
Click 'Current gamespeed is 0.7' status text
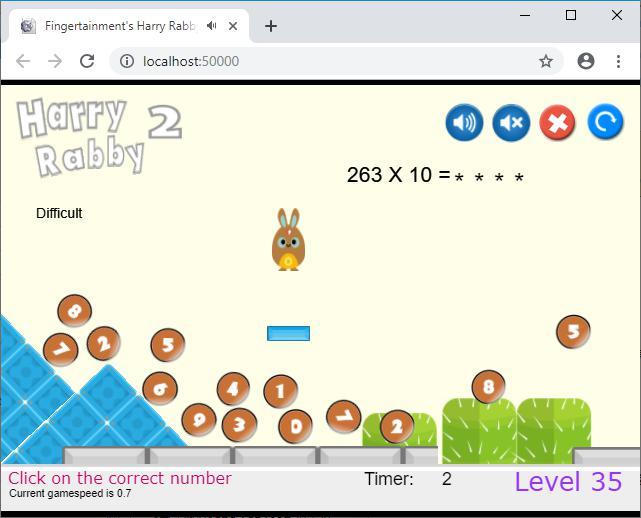pos(70,493)
